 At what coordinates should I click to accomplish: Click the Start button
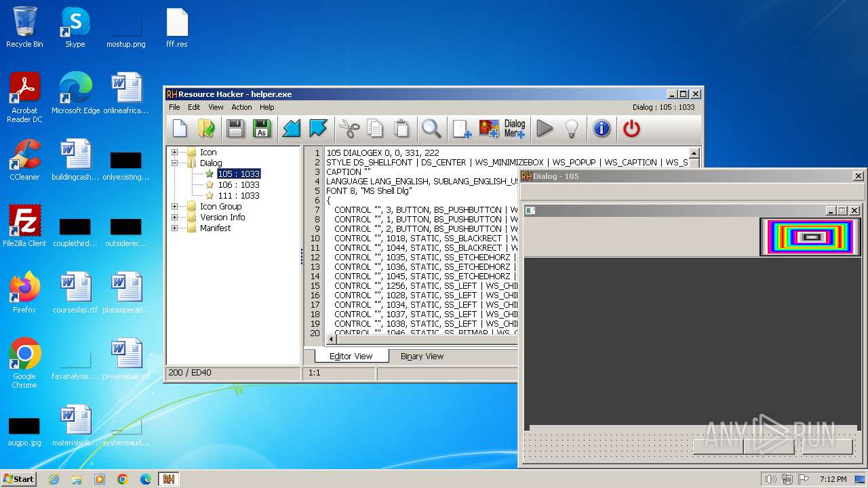coord(19,479)
